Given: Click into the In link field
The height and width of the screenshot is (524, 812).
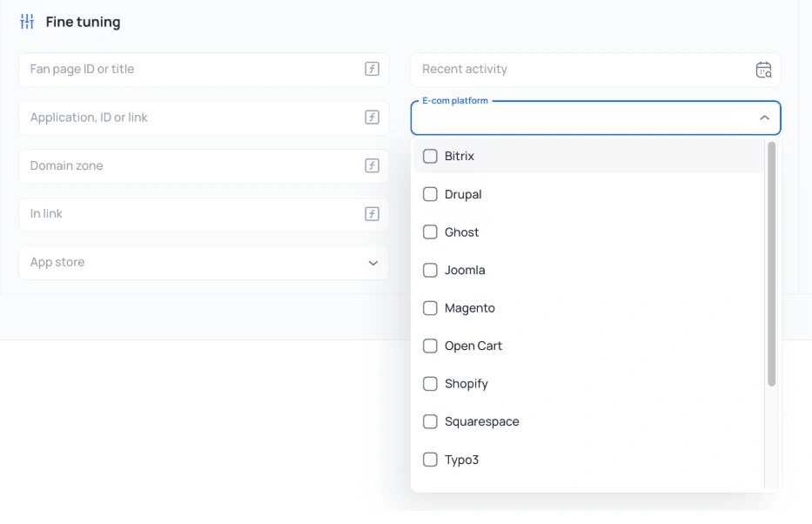Looking at the screenshot, I should coord(204,214).
